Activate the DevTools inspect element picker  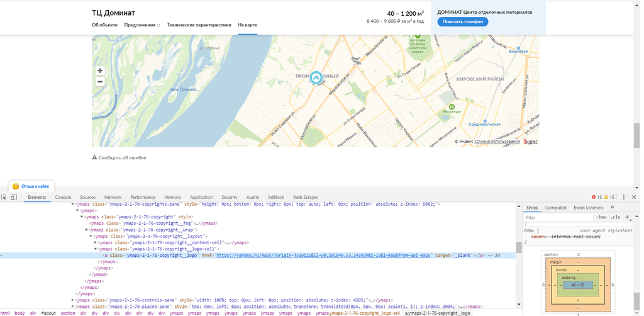4,197
